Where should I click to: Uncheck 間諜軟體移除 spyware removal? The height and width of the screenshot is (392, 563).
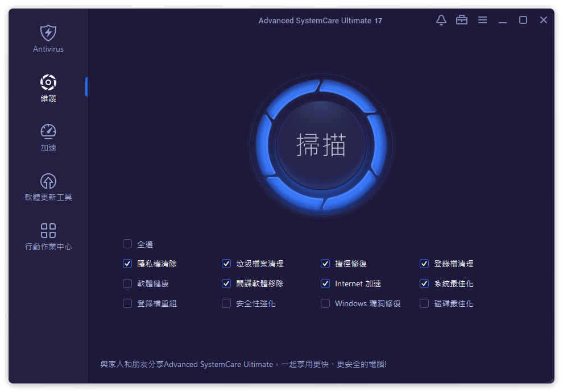point(226,283)
